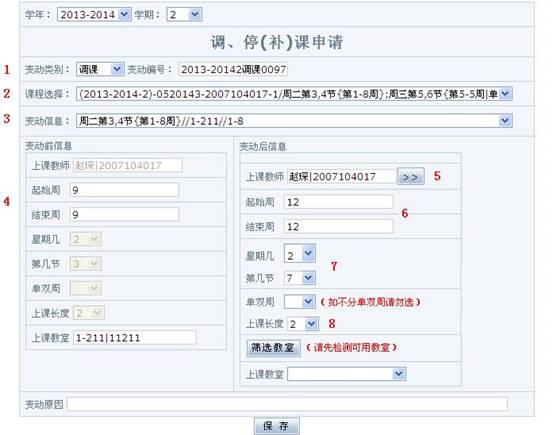The height and width of the screenshot is (435, 553).
Task: Open the 学期 semester dropdown
Action: coord(184,14)
